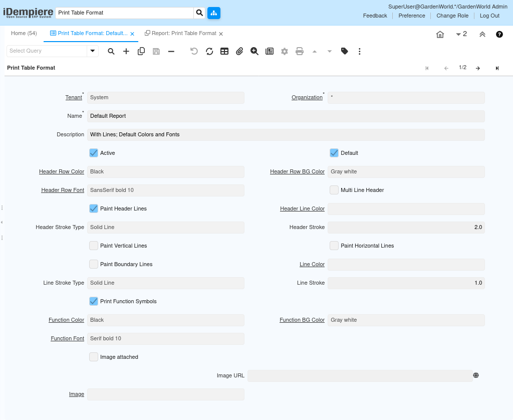Click the Process gear icon
The height and width of the screenshot is (420, 513).
285,52
